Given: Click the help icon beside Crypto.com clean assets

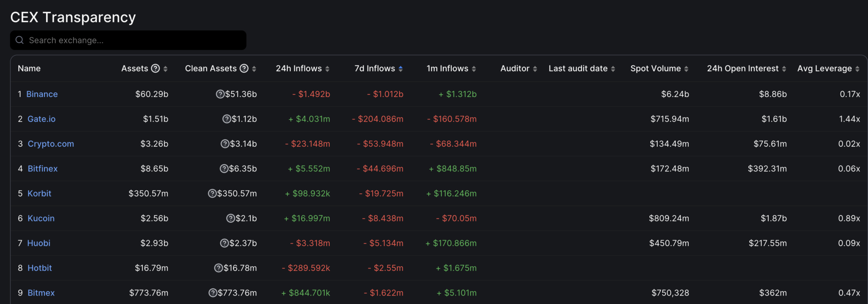Looking at the screenshot, I should tap(225, 144).
